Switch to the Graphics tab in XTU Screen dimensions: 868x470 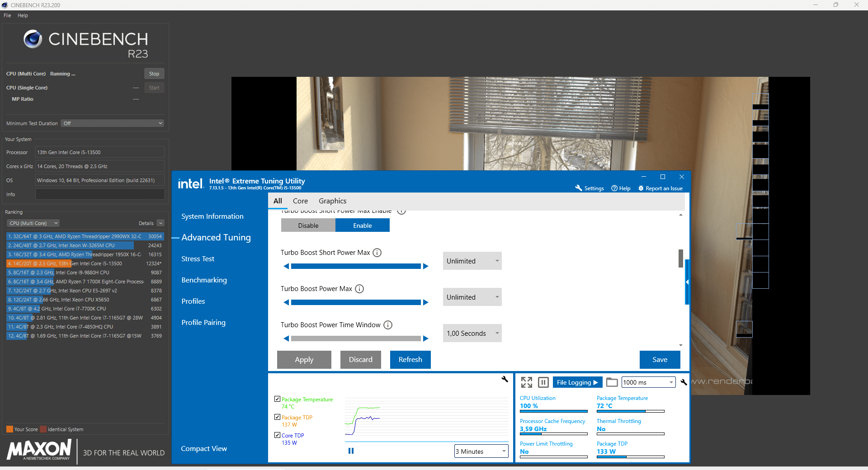pyautogui.click(x=332, y=201)
